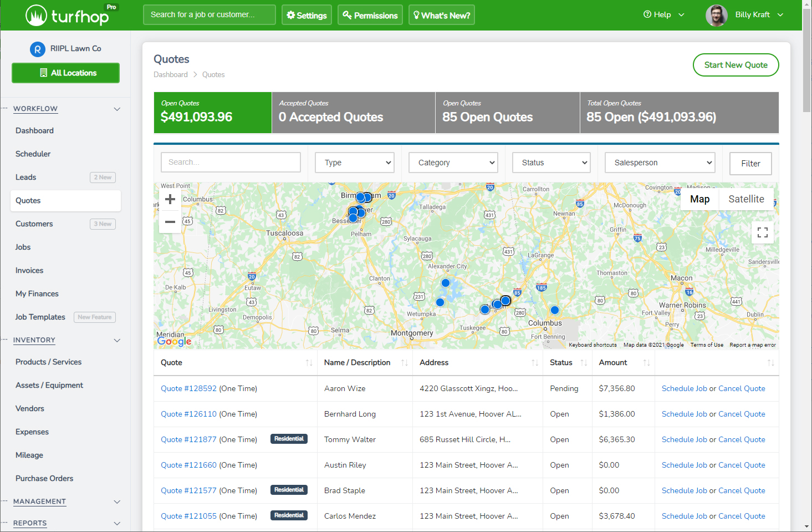Collapse the Workflow sidebar section
The width and height of the screenshot is (812, 532).
tap(117, 109)
